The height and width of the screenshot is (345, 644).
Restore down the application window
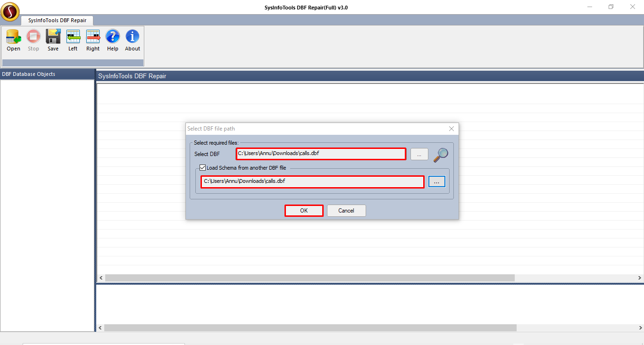pyautogui.click(x=611, y=7)
